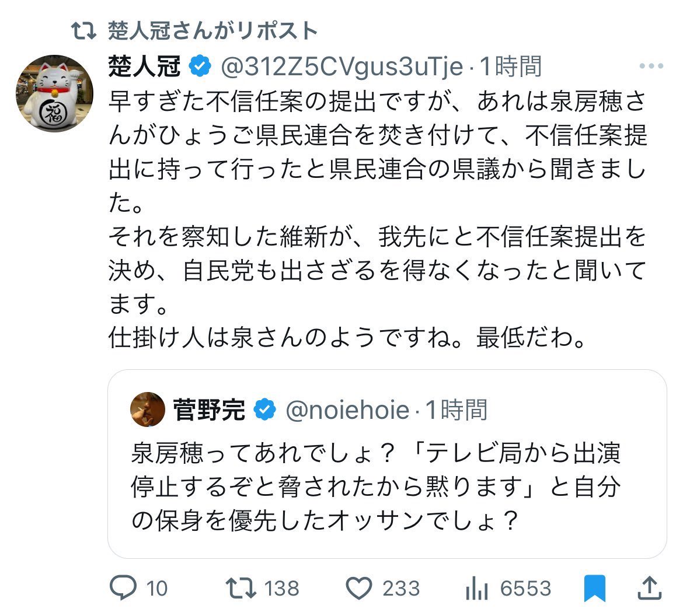
Task: Click the quoted tweet's 1時間 timestamp
Action: [456, 410]
